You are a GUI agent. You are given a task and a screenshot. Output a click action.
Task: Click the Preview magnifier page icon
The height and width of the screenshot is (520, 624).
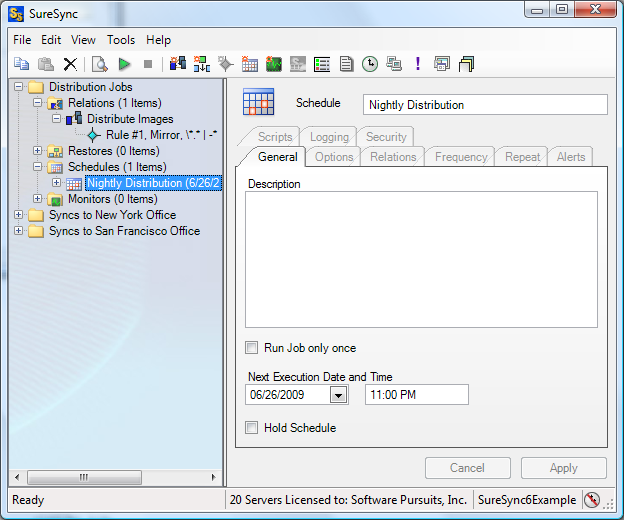coord(99,64)
